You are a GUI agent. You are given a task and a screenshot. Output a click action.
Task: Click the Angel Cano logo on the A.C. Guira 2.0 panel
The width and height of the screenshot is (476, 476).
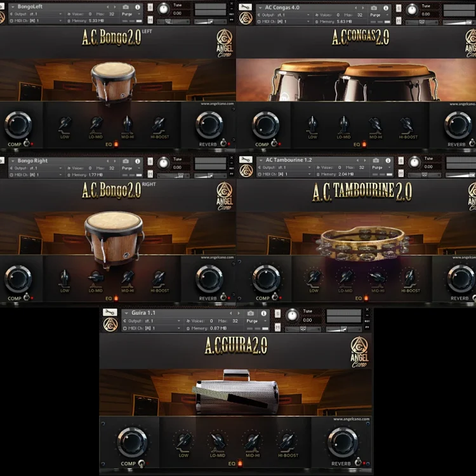click(359, 352)
